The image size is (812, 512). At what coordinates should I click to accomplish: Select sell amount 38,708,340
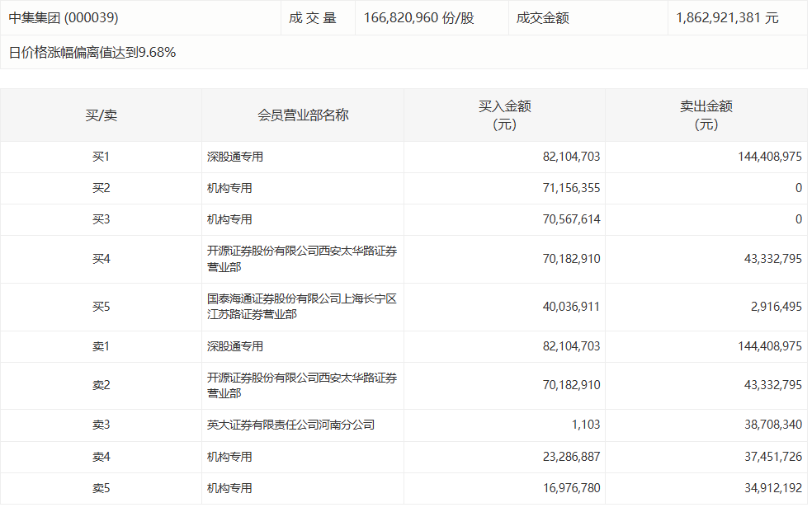pyautogui.click(x=772, y=425)
